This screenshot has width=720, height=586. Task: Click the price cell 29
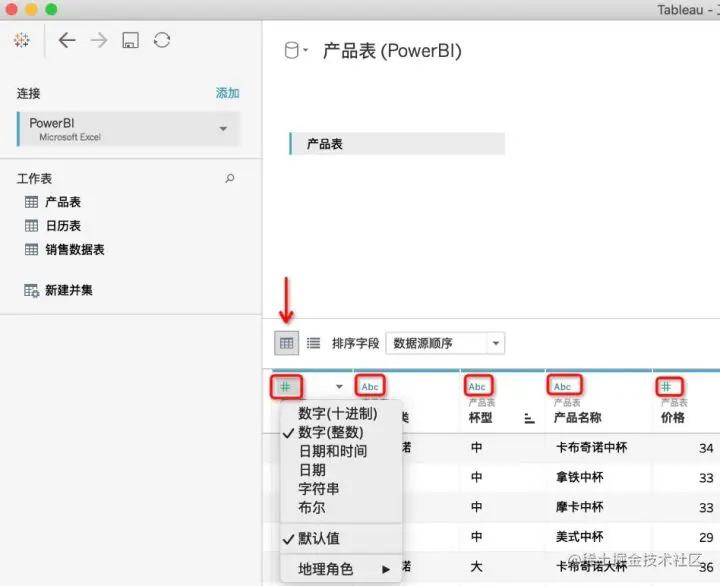point(706,537)
